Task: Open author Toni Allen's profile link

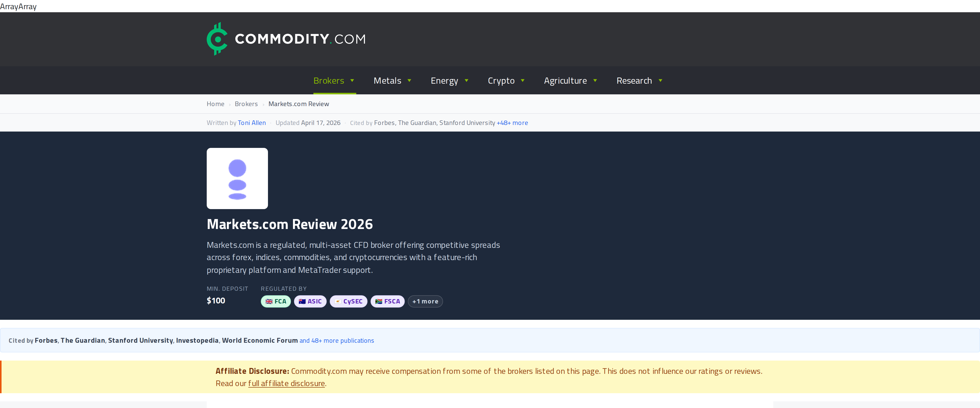Action: click(252, 123)
